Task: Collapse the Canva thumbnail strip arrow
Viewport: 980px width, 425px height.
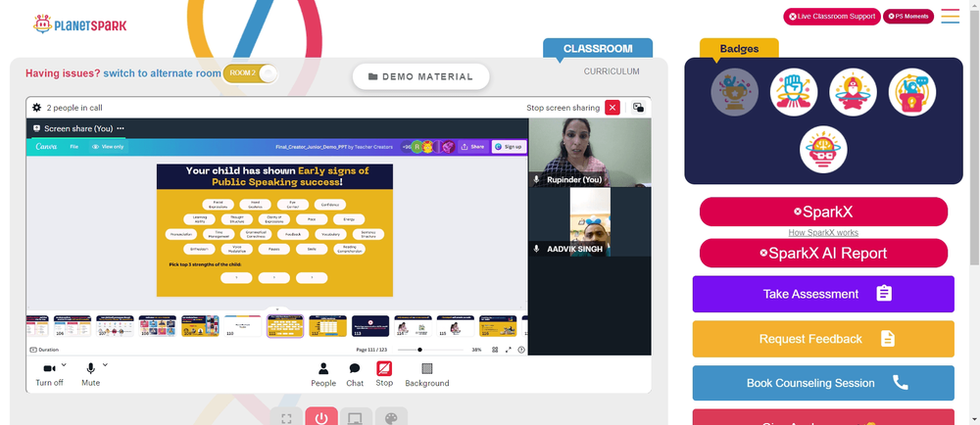Action: click(x=277, y=309)
